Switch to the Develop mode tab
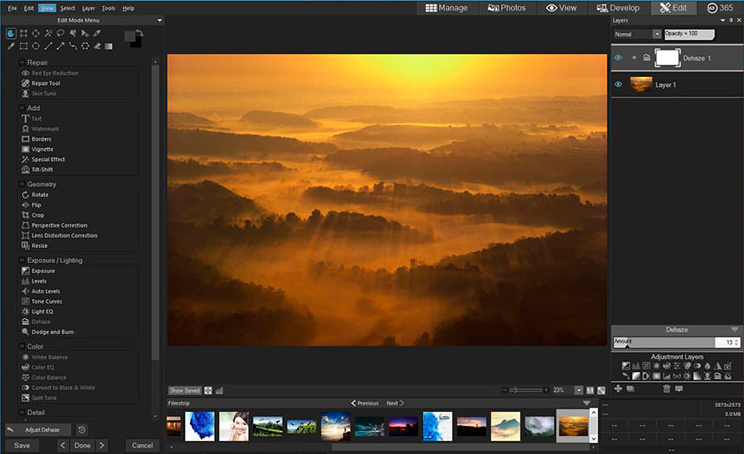 pos(619,8)
